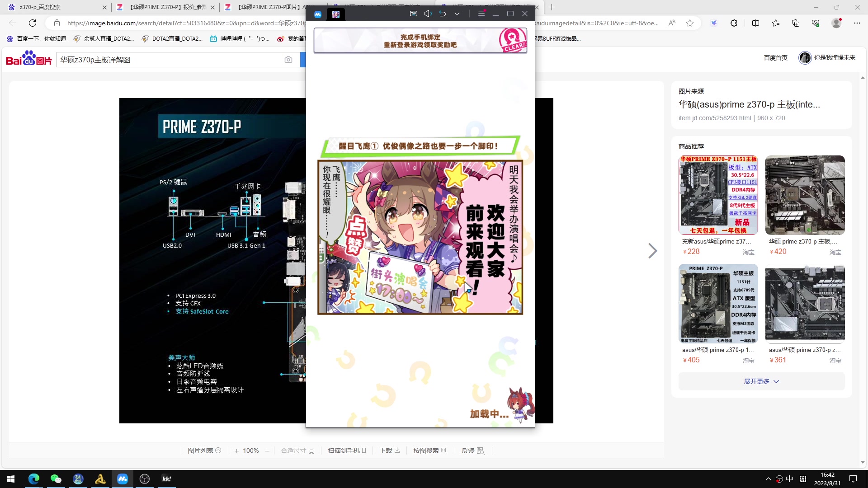Open the emulator hamburger menu
The width and height of the screenshot is (868, 488).
click(481, 14)
